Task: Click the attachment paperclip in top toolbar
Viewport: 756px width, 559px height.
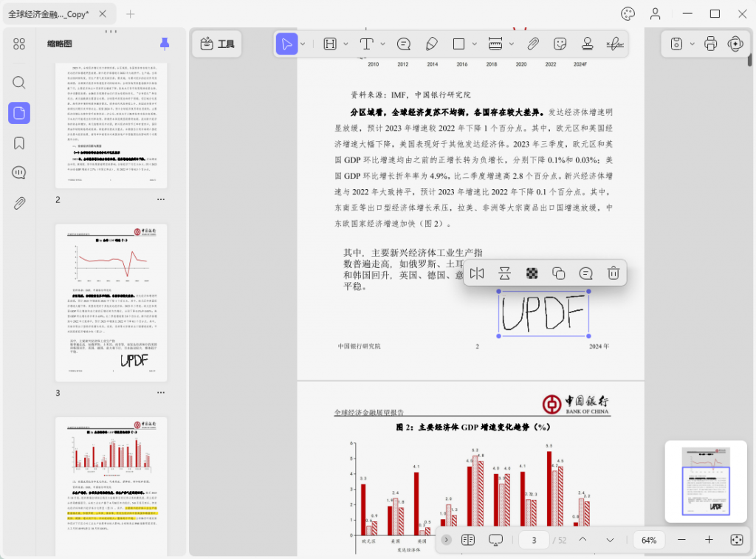Action: click(x=533, y=44)
